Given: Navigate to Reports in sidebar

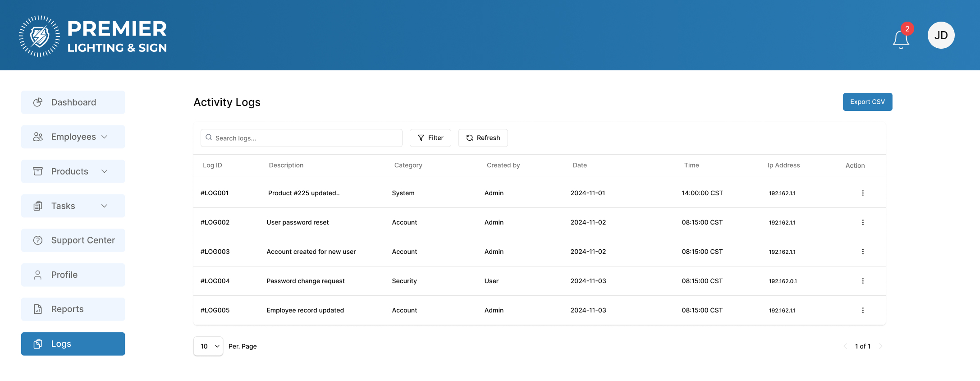Looking at the screenshot, I should click(73, 309).
